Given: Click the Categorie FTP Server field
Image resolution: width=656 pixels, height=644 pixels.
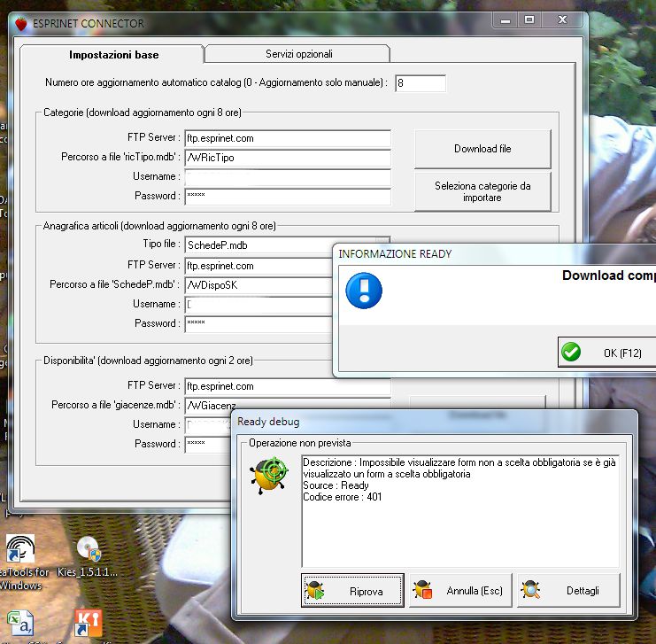Looking at the screenshot, I should [x=288, y=138].
